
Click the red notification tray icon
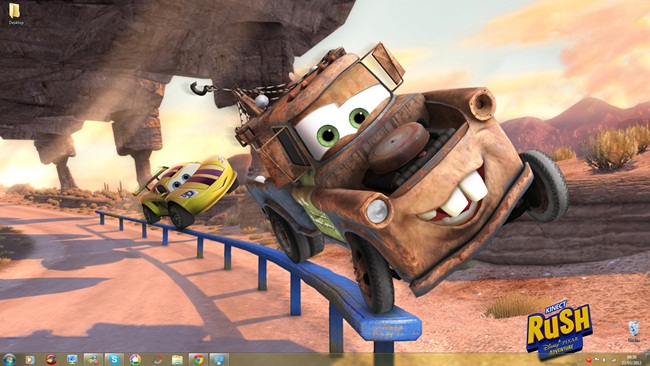coord(589,360)
